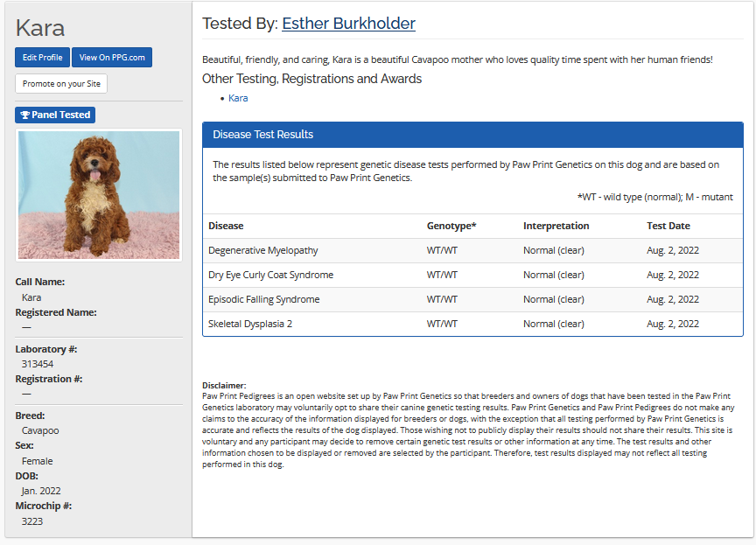Image resolution: width=756 pixels, height=545 pixels.
Task: Click the Episodic Falling Syndrome entry
Action: pos(263,299)
